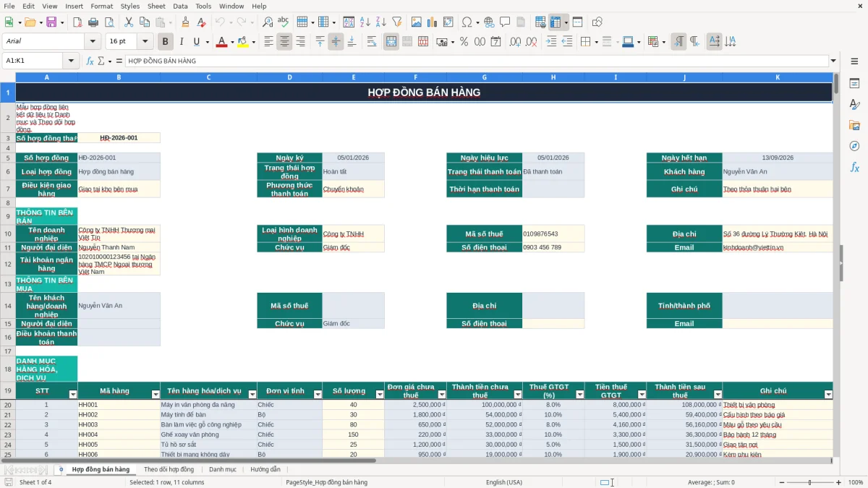Open the Format menu
Image resolution: width=868 pixels, height=488 pixels.
pos(101,6)
